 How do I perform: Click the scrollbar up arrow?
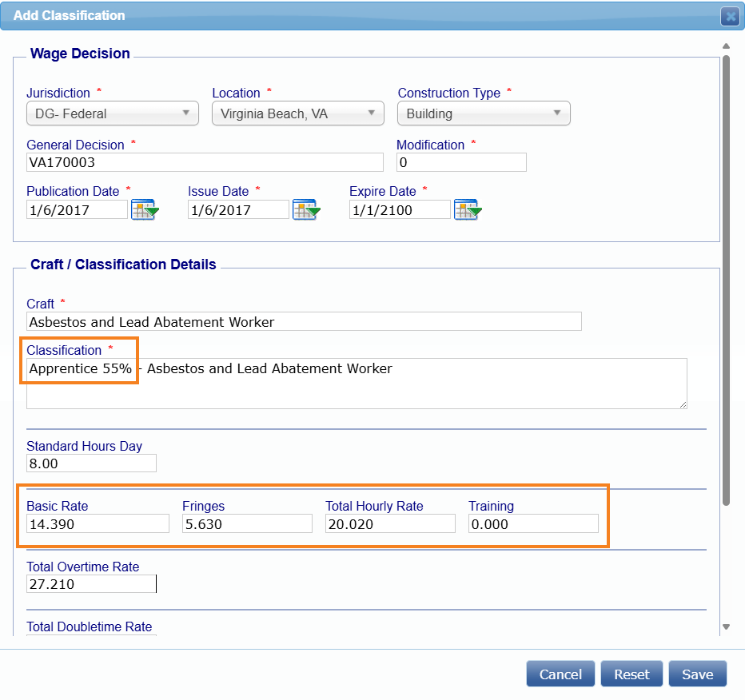pos(726,46)
